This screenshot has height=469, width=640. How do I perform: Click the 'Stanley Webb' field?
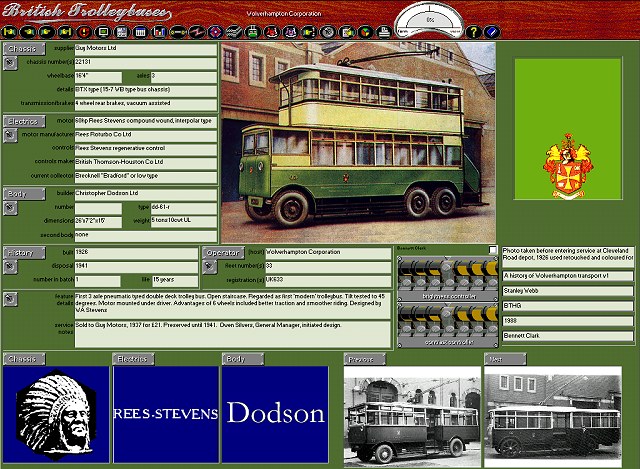pos(568,291)
